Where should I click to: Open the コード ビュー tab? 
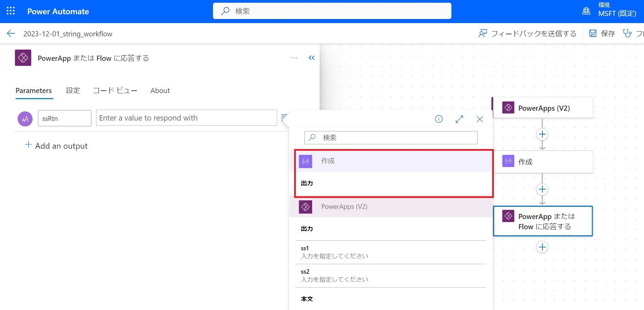[x=115, y=91]
